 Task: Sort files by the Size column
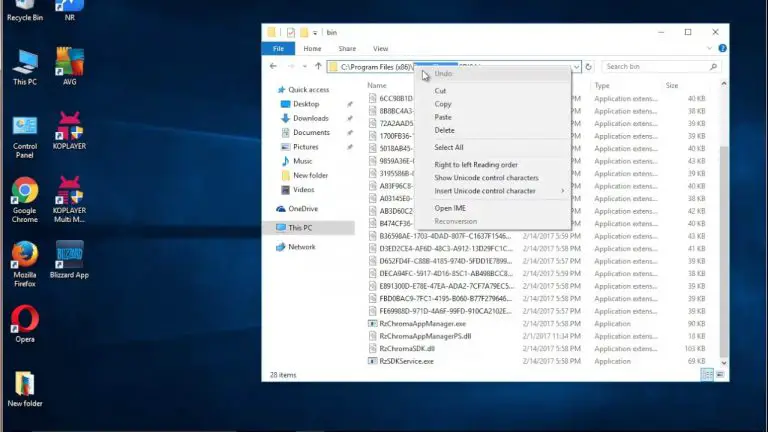coord(672,85)
